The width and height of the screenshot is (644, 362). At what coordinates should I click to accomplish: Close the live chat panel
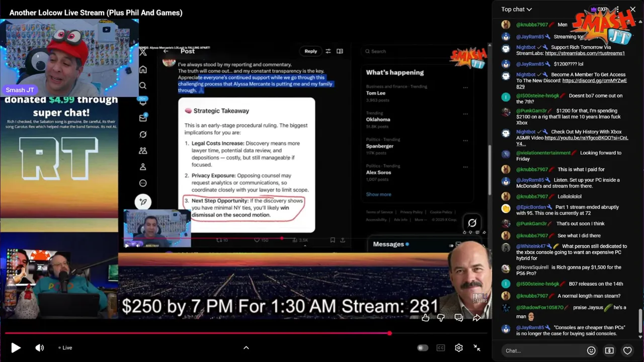633,9
